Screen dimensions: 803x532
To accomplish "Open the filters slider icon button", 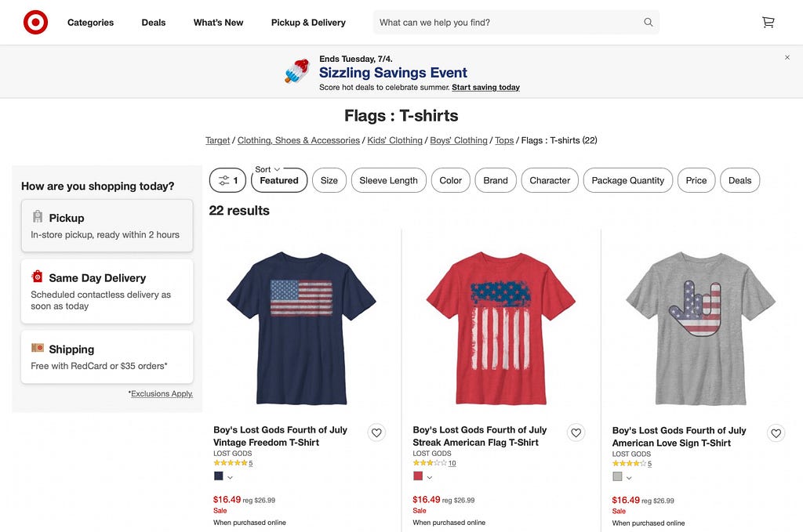I will pos(228,180).
